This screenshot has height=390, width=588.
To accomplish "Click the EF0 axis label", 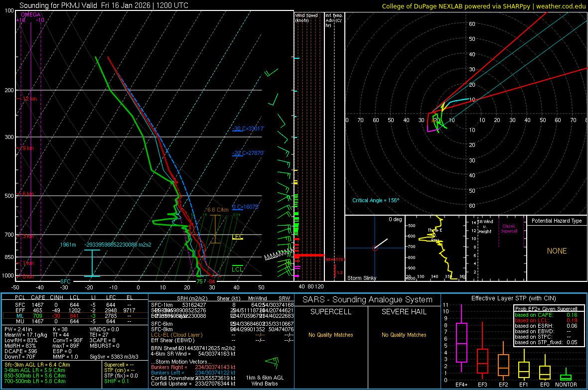I will click(545, 385).
